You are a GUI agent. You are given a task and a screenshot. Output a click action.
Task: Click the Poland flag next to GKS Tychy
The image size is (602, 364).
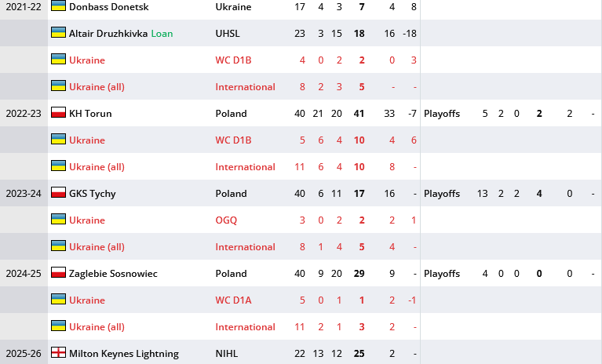coord(58,193)
